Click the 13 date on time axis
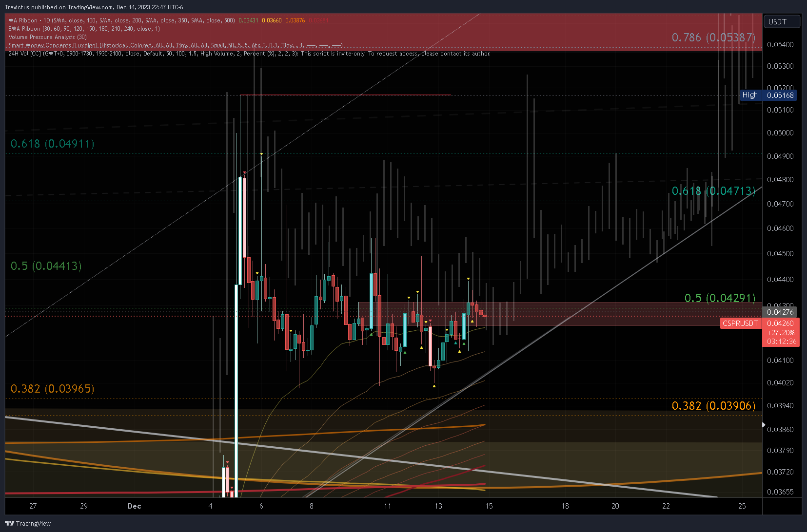The height and width of the screenshot is (532, 807). (438, 506)
